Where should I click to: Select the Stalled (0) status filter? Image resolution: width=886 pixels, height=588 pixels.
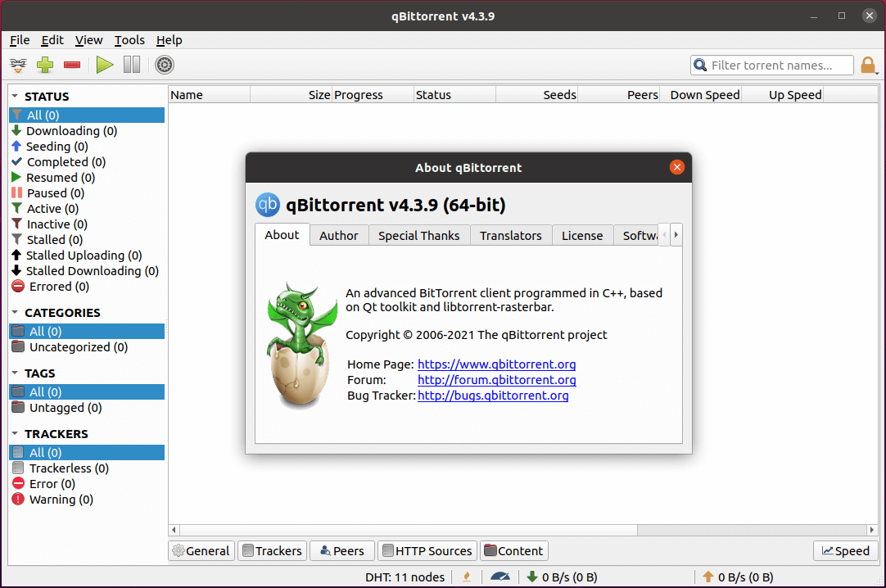(x=87, y=240)
